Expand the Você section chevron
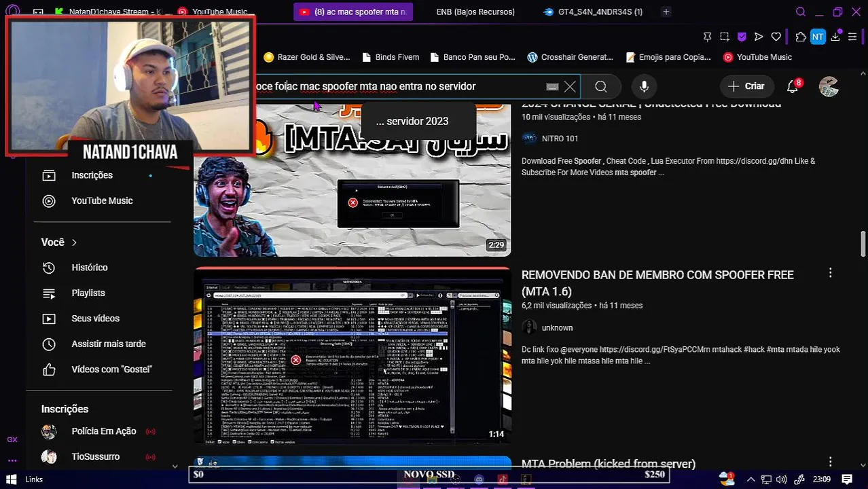Viewport: 868px width, 489px height. 74,242
